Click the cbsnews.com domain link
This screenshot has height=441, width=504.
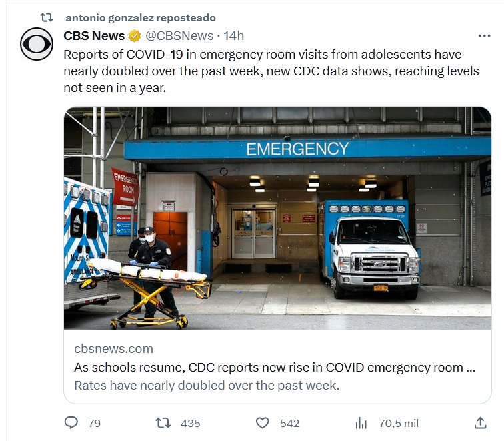click(x=113, y=349)
